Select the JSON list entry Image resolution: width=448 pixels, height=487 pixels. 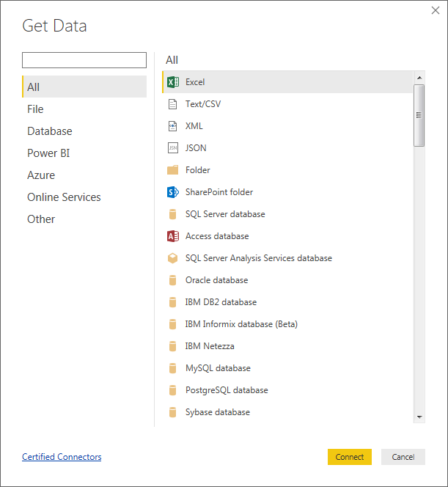(196, 148)
